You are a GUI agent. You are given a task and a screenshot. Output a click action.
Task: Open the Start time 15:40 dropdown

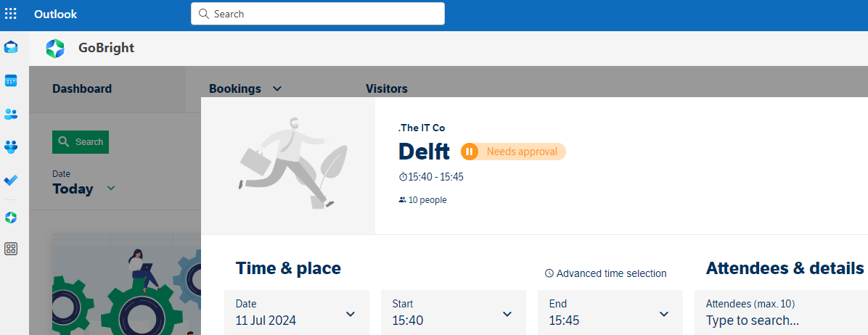tap(454, 313)
